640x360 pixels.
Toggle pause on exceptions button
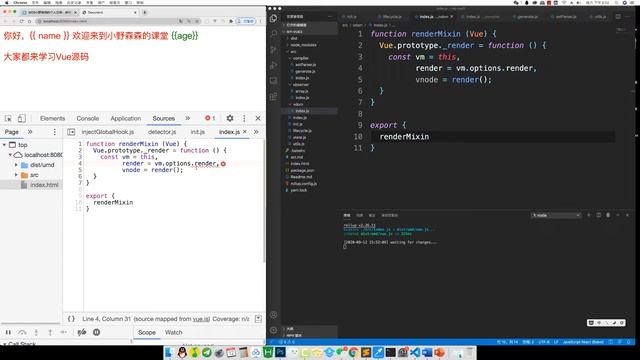[96, 332]
